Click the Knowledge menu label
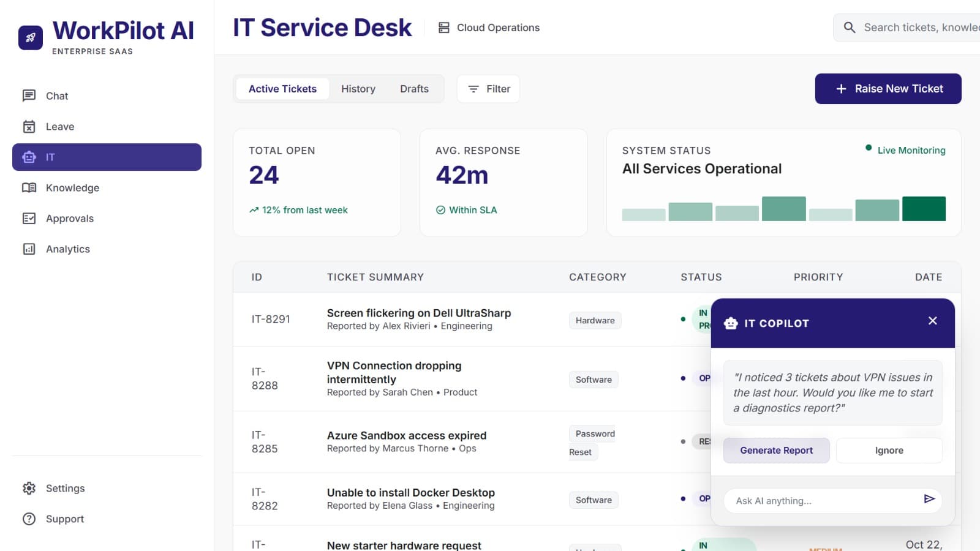Viewport: 980px width, 551px height. coord(72,187)
